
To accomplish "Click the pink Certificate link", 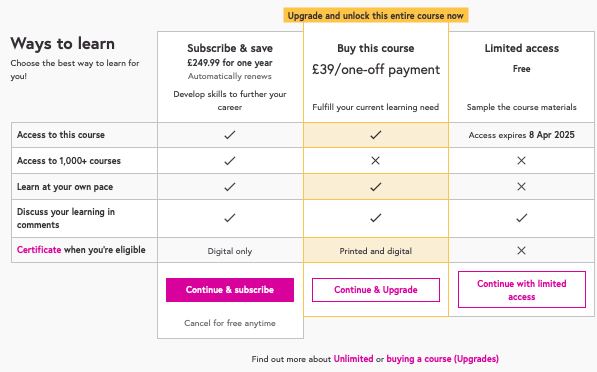I will 39,250.
